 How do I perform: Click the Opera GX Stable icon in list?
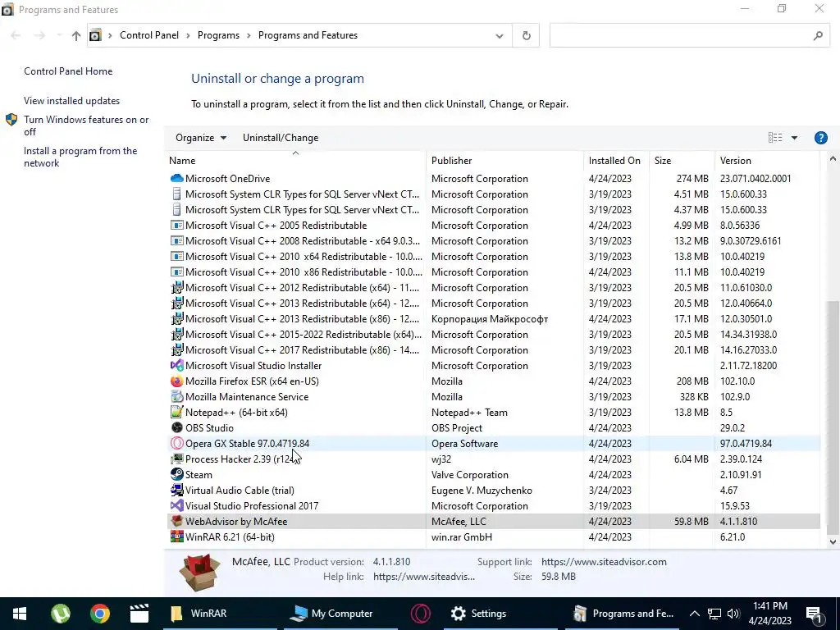[x=177, y=444]
